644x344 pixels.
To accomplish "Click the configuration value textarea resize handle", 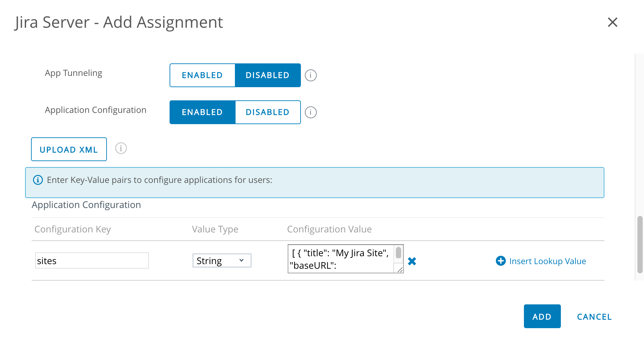I will [400, 270].
